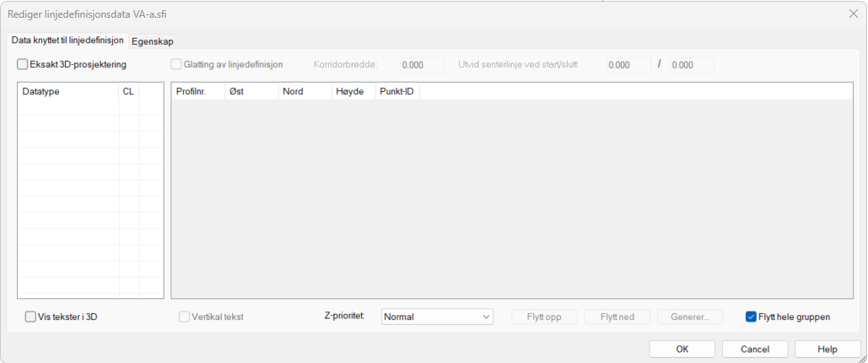This screenshot has height=363, width=868.
Task: Toggle Vis tekster i 3D checkbox
Action: tap(31, 317)
